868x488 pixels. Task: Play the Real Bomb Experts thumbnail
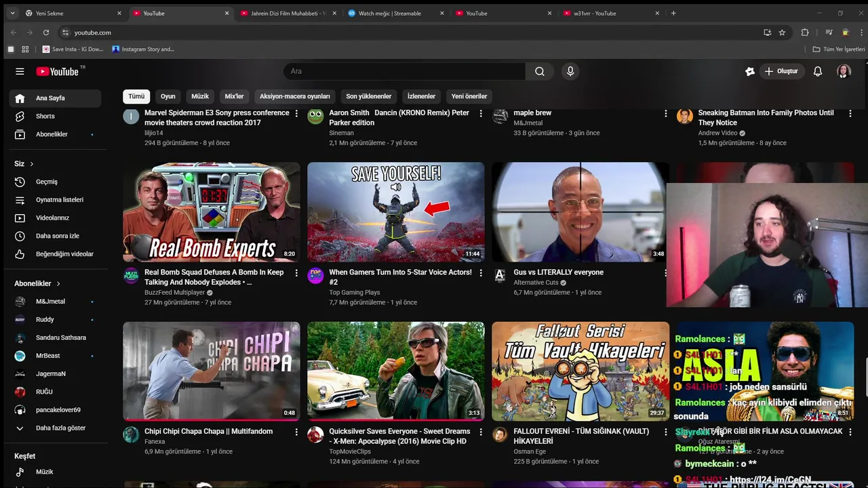click(x=212, y=212)
